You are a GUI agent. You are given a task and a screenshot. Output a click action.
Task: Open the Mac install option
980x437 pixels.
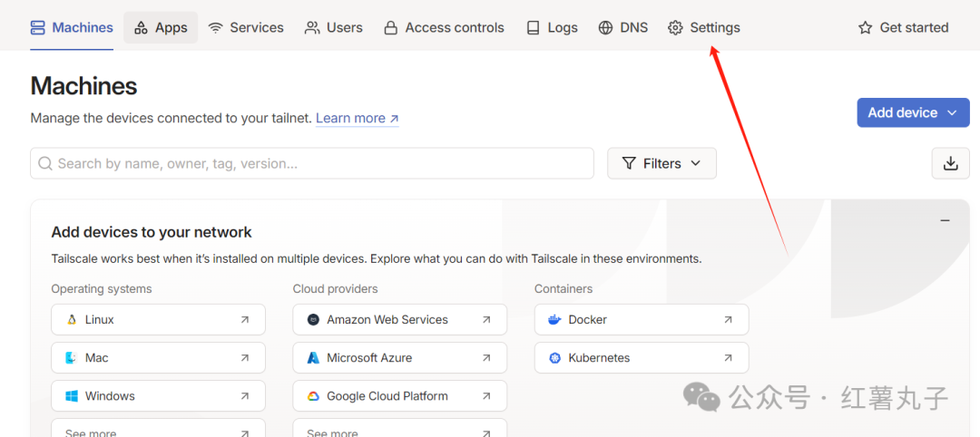coord(158,358)
